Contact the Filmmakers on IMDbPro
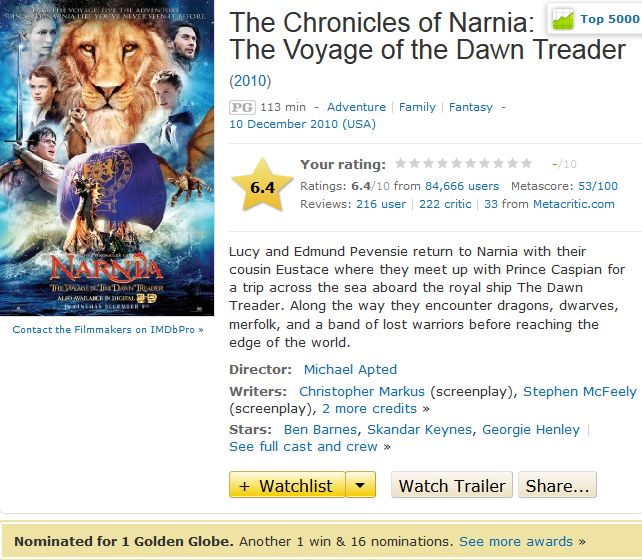The height and width of the screenshot is (560, 642). click(x=108, y=329)
